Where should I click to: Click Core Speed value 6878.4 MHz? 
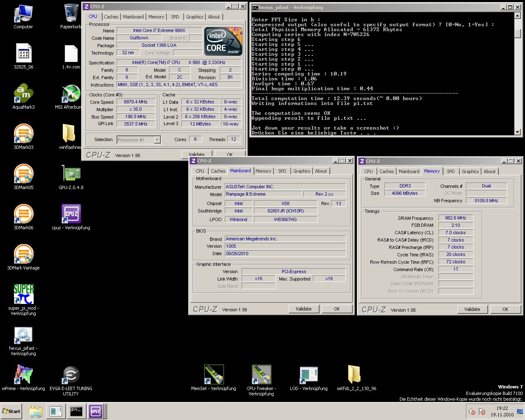pyautogui.click(x=135, y=102)
